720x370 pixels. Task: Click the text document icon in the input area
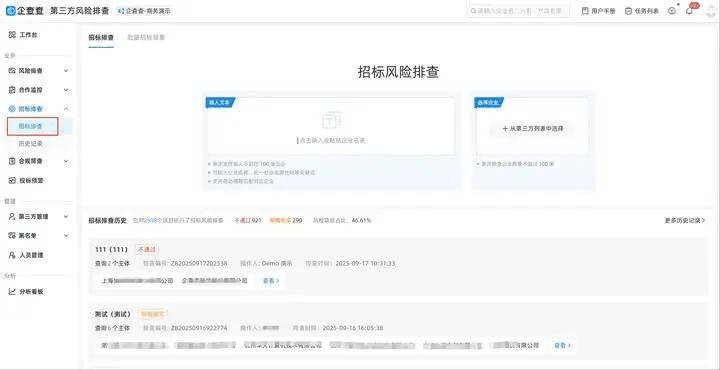point(331,120)
